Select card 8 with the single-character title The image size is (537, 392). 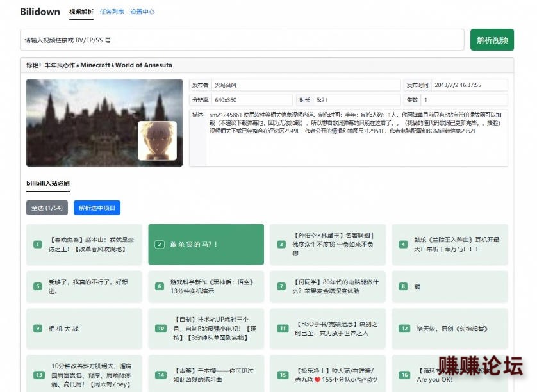pos(450,286)
